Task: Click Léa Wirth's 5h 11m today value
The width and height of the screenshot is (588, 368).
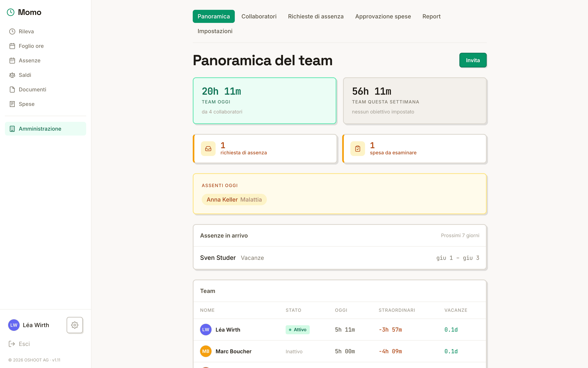Action: point(345,330)
